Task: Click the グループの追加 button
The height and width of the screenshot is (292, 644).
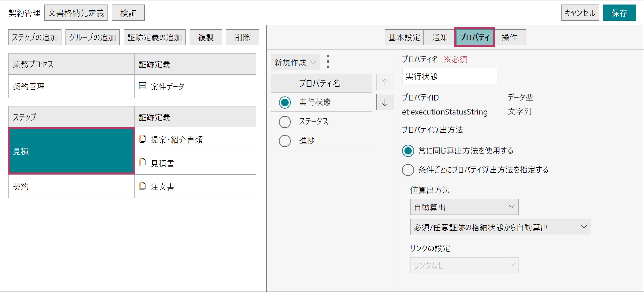Action: point(93,37)
